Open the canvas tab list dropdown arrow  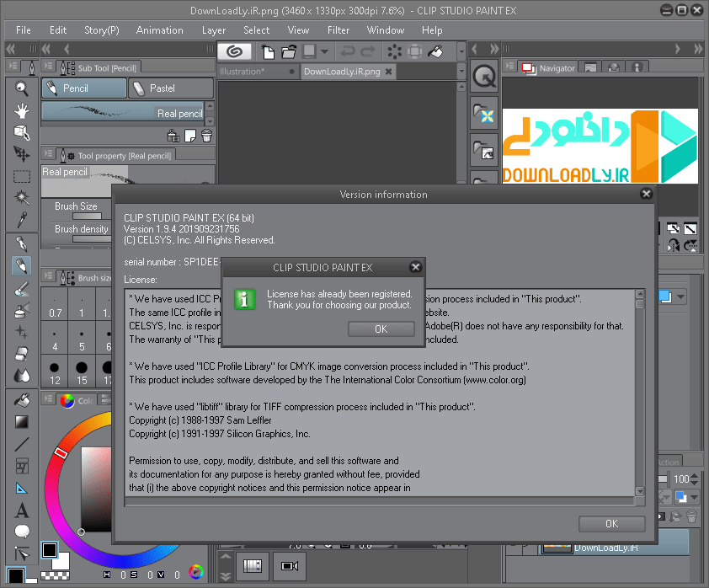461,72
